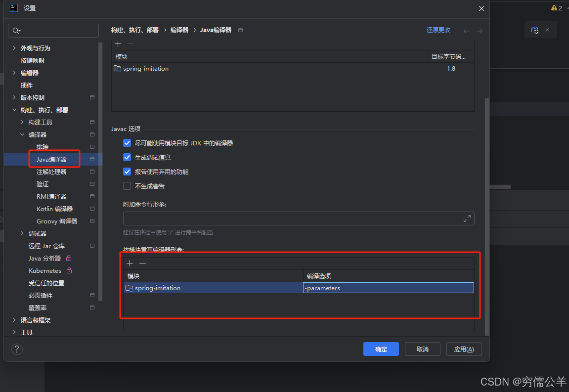Click the Maven reload icon in background editor
The height and width of the screenshot is (392, 569).
point(534,30)
